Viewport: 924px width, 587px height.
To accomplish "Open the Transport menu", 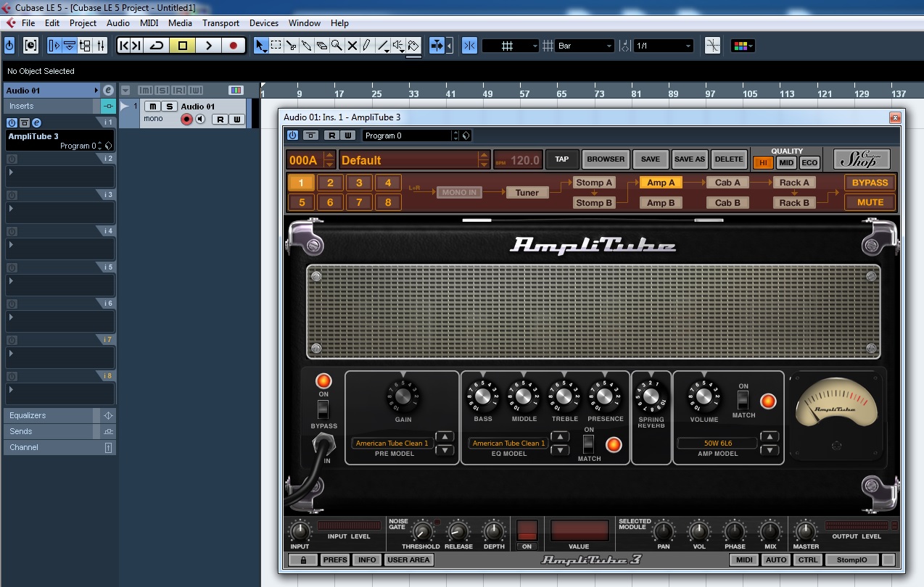I will pyautogui.click(x=220, y=23).
